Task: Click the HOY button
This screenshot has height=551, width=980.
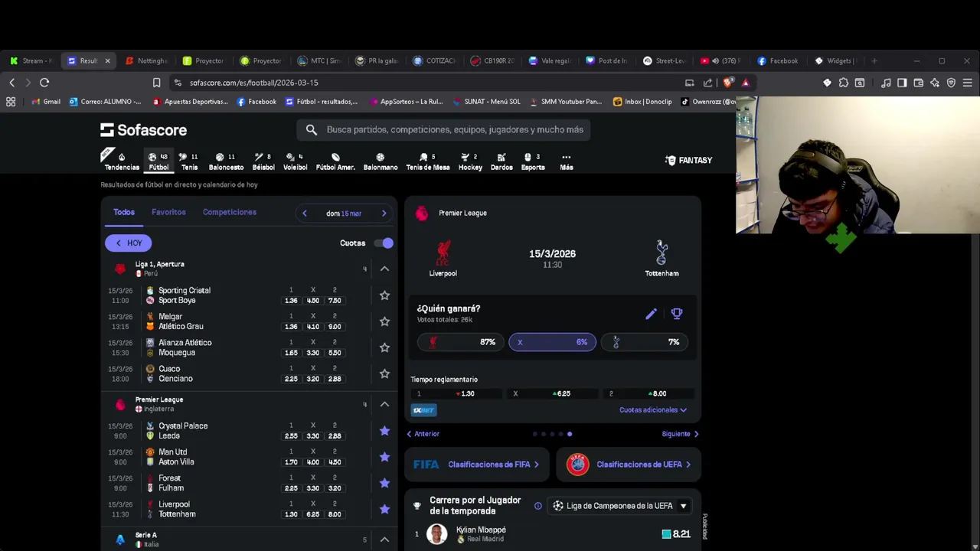Action: (129, 243)
